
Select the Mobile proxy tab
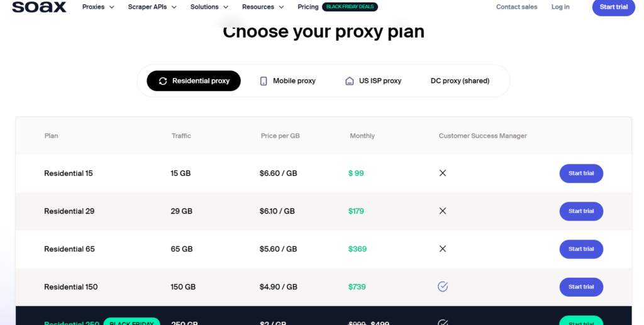click(288, 81)
